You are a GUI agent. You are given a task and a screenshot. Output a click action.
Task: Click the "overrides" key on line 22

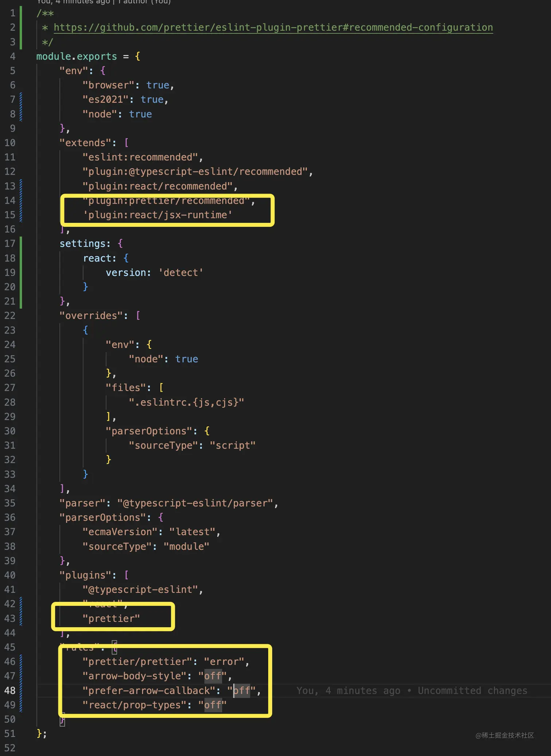[x=91, y=316]
